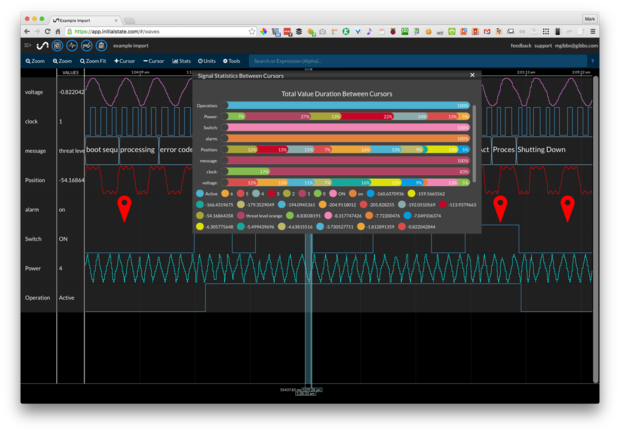Open the circled waveform pulse icon

tap(72, 45)
